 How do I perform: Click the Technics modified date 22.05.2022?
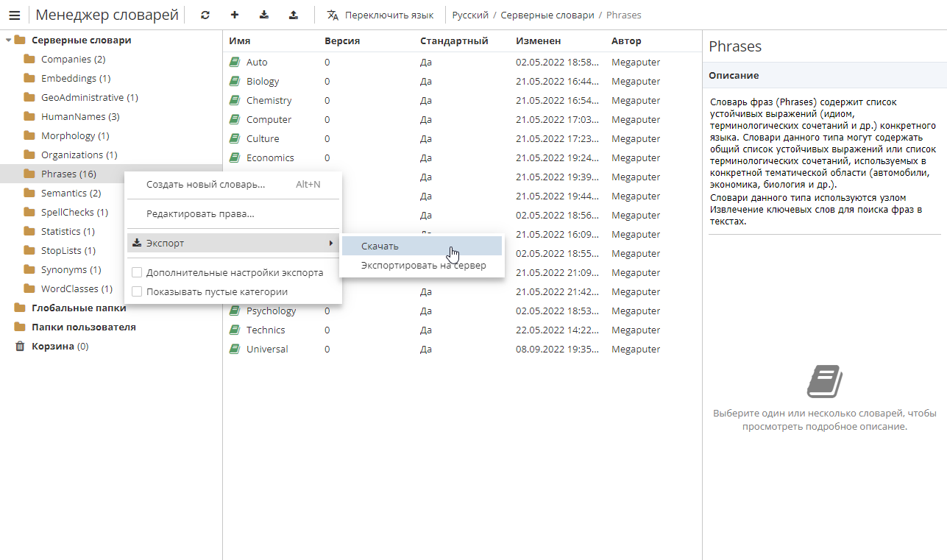(x=558, y=330)
